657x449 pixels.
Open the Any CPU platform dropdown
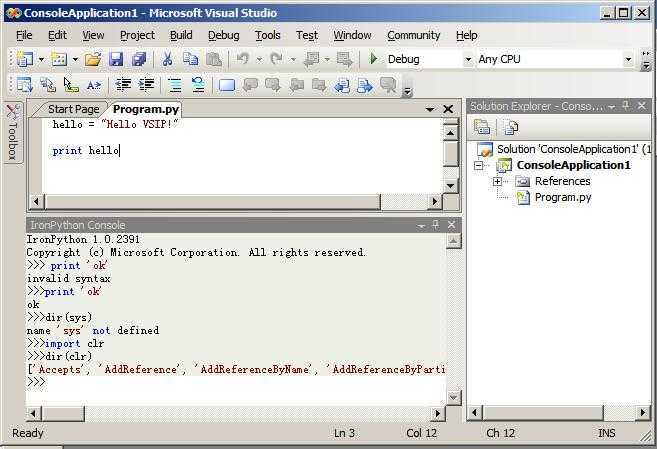628,59
